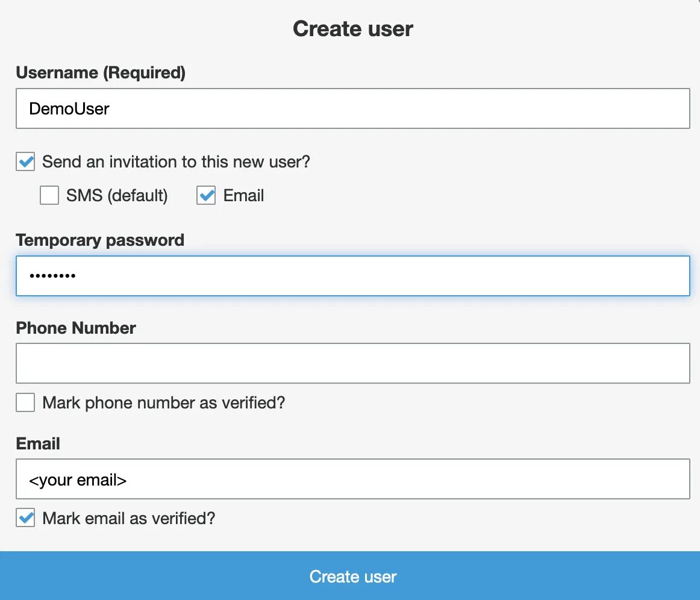Click the 'Email' text beside the invitation checkbox

pos(243,196)
